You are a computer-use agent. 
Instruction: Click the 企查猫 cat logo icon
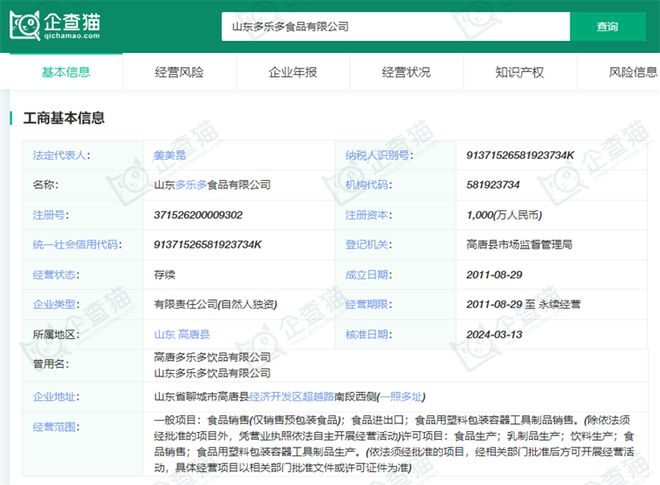(25, 25)
